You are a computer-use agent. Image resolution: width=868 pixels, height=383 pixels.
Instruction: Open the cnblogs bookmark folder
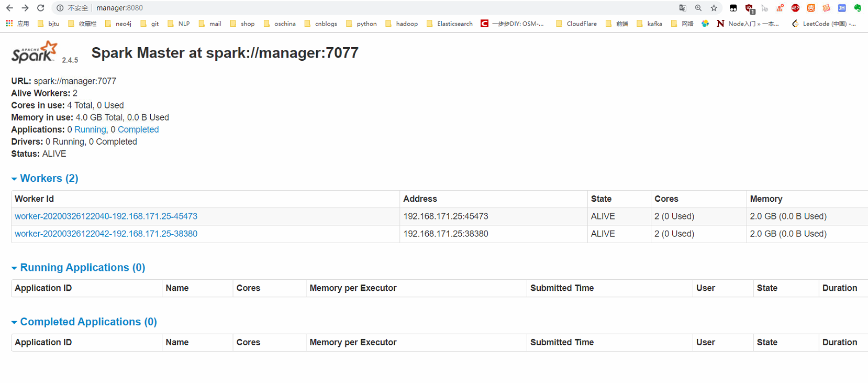pyautogui.click(x=321, y=24)
